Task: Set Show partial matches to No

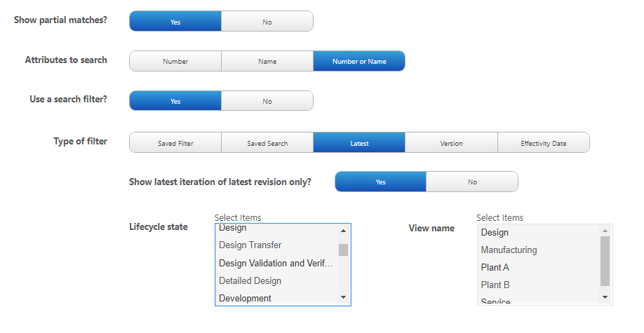Action: tap(267, 21)
